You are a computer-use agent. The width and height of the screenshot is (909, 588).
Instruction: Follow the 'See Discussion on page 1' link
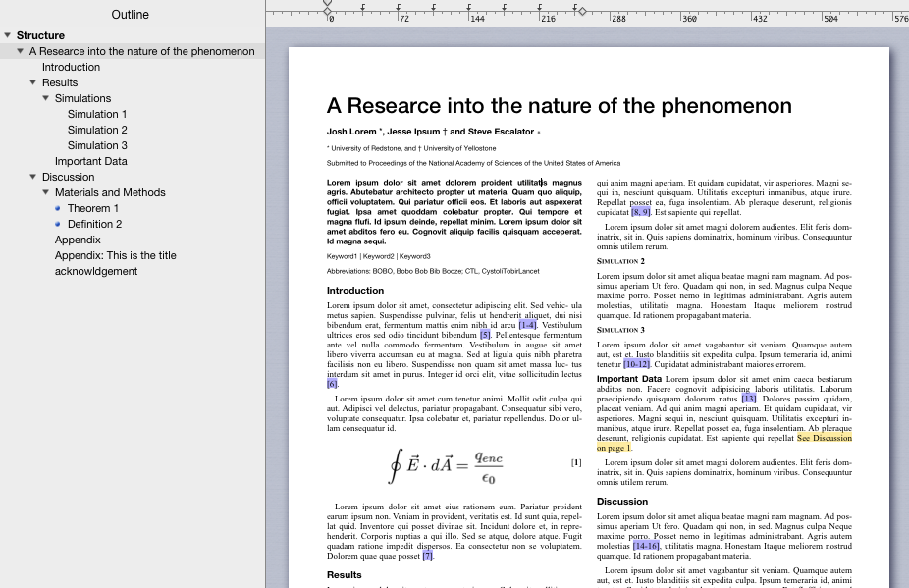[824, 438]
